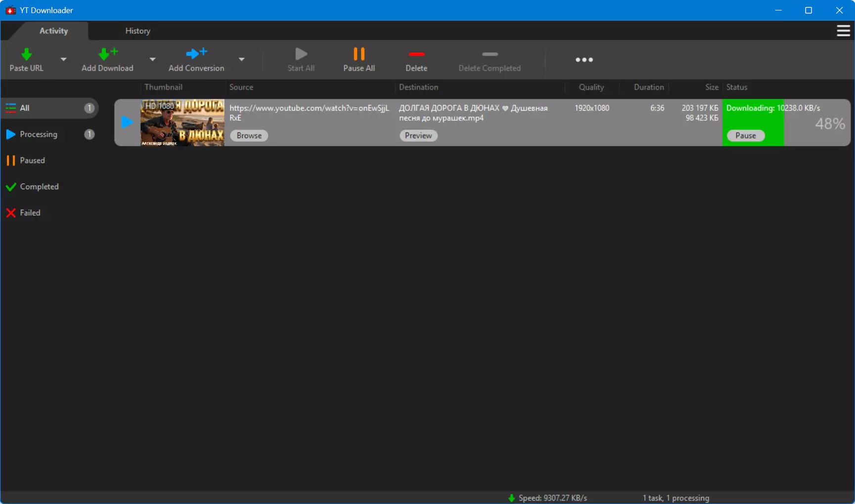Click the Size column header
Image resolution: width=855 pixels, height=504 pixels.
point(712,87)
